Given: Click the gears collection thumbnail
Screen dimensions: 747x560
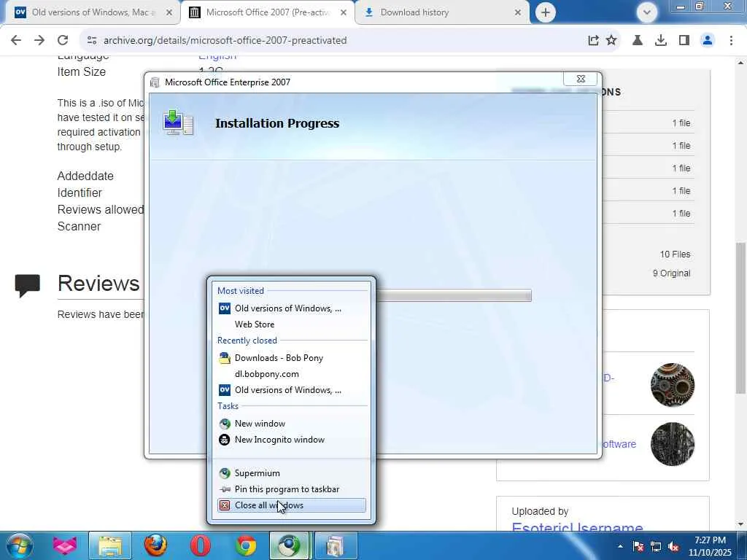Looking at the screenshot, I should [x=672, y=385].
